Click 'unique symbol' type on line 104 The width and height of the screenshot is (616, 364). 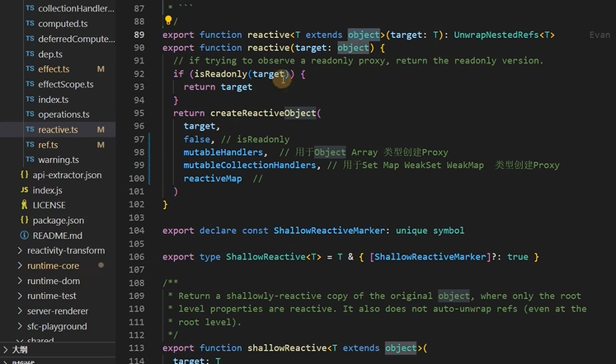(430, 231)
